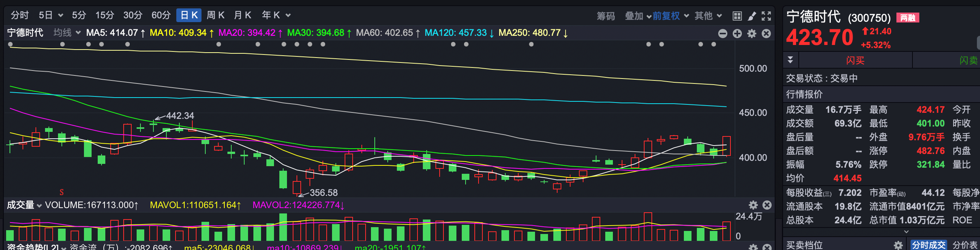The width and height of the screenshot is (980, 250).
Task: Click the MAVOL2:124226.774 label
Action: (299, 205)
